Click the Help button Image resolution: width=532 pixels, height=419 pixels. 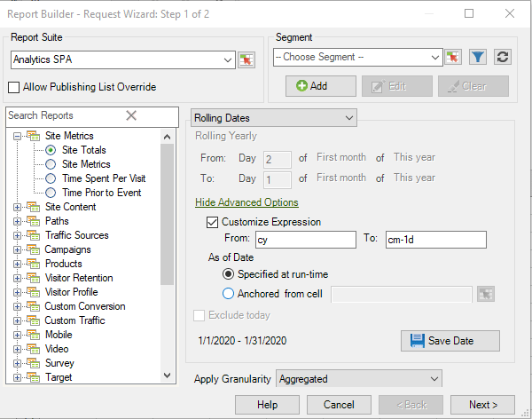tap(268, 405)
